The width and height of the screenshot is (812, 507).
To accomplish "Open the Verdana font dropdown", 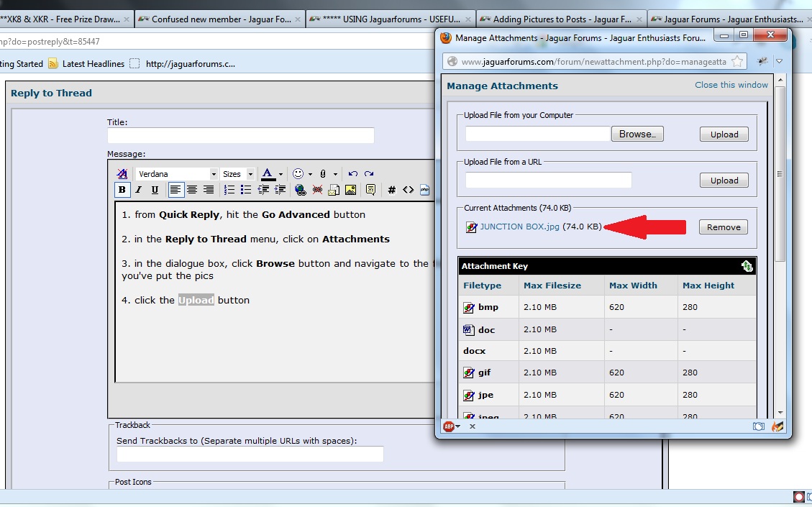I will 177,174.
